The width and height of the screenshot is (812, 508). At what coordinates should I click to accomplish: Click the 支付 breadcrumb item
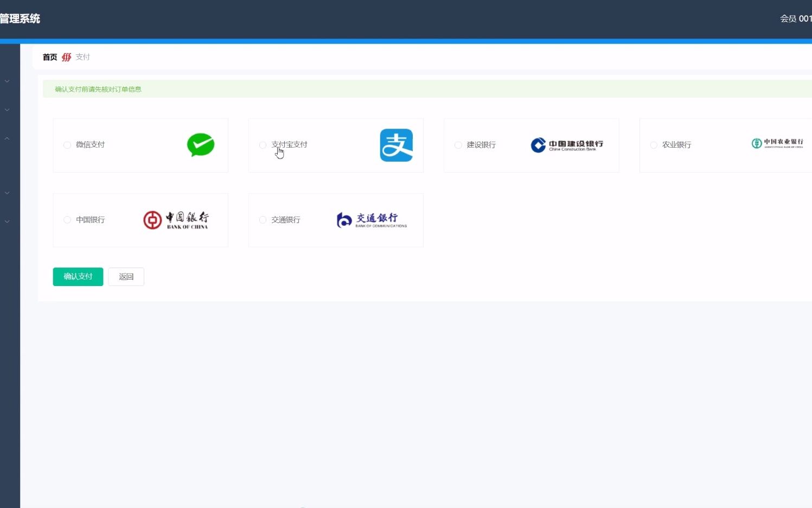pyautogui.click(x=82, y=57)
